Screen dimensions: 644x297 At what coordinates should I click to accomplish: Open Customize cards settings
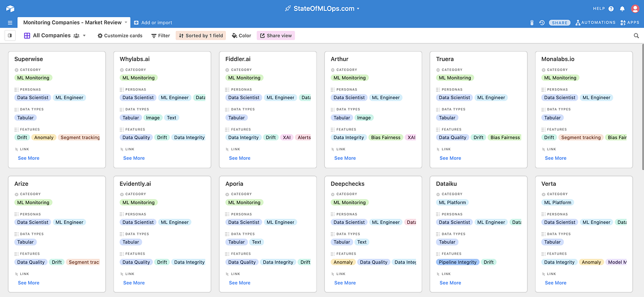120,35
